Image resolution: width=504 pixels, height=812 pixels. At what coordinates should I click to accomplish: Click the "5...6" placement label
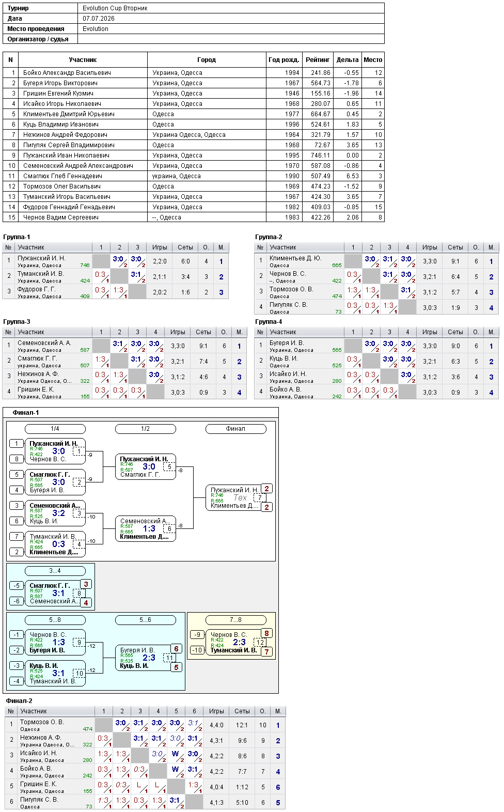[145, 620]
